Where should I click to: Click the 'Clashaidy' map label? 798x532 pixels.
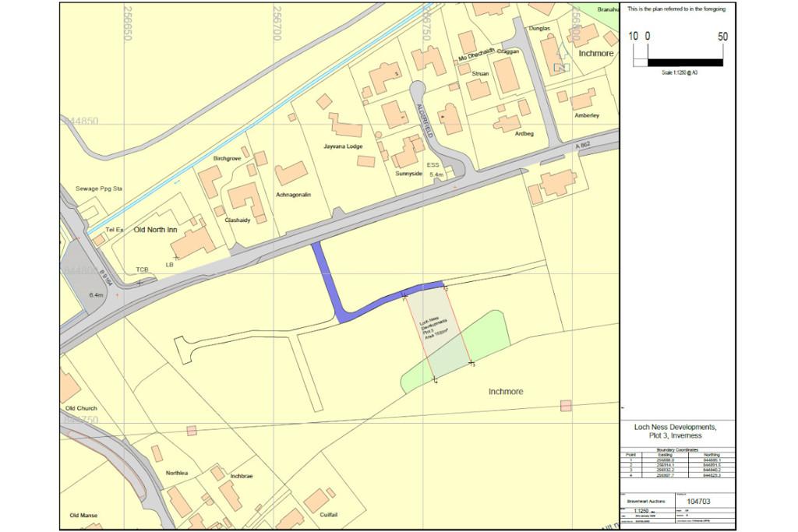237,220
